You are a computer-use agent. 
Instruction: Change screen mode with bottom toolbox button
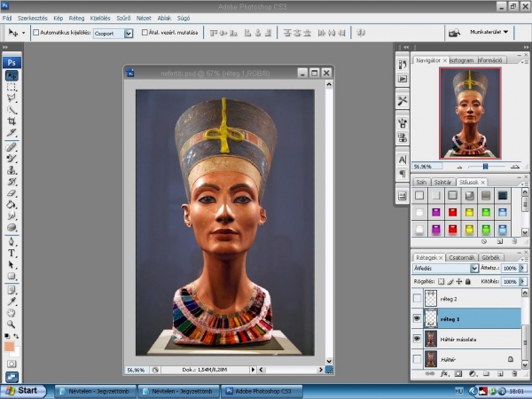coord(12,377)
